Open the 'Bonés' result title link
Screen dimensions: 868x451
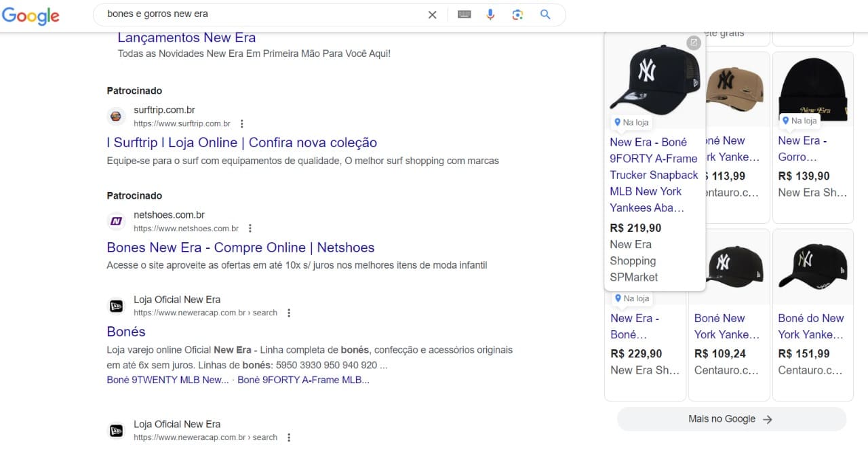126,332
